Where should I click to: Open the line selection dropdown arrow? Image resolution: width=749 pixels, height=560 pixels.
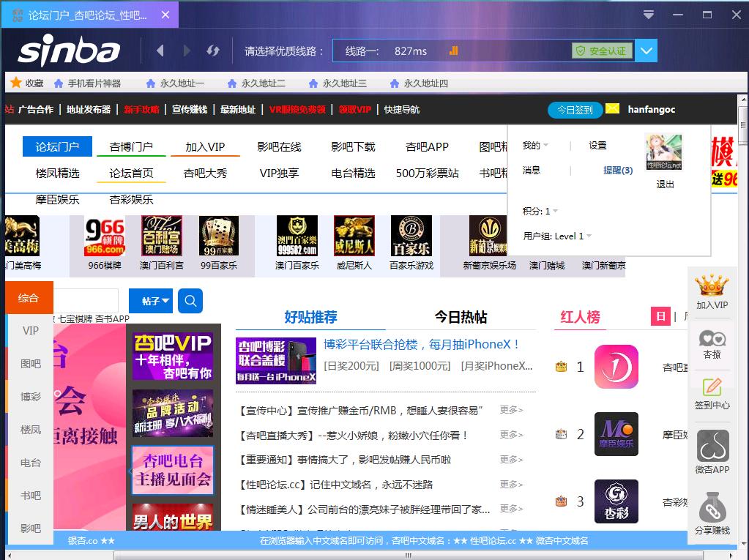pos(646,51)
